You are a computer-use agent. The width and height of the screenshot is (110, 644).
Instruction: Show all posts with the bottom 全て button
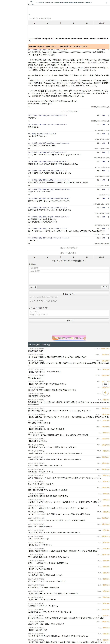tap(102, 257)
